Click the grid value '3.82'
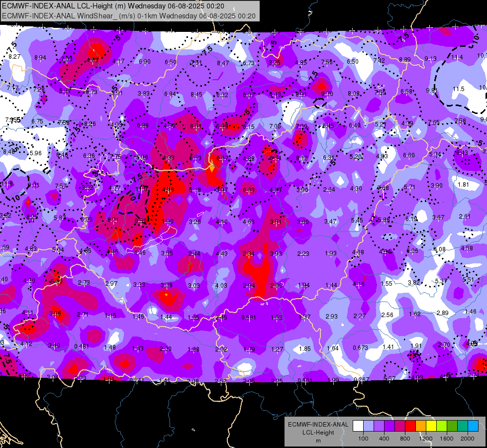487x448 pixels. pyautogui.click(x=414, y=282)
